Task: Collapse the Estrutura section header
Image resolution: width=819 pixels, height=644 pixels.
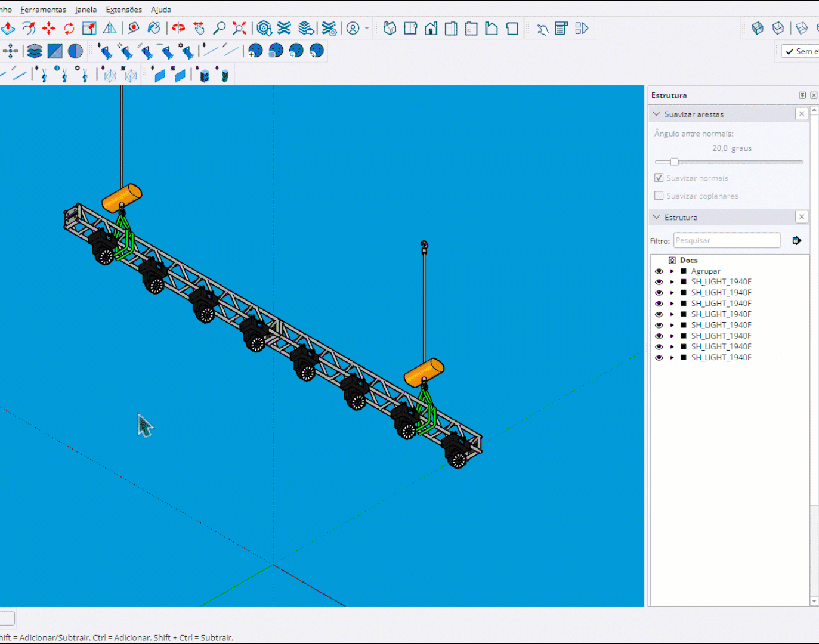Action: pos(657,217)
